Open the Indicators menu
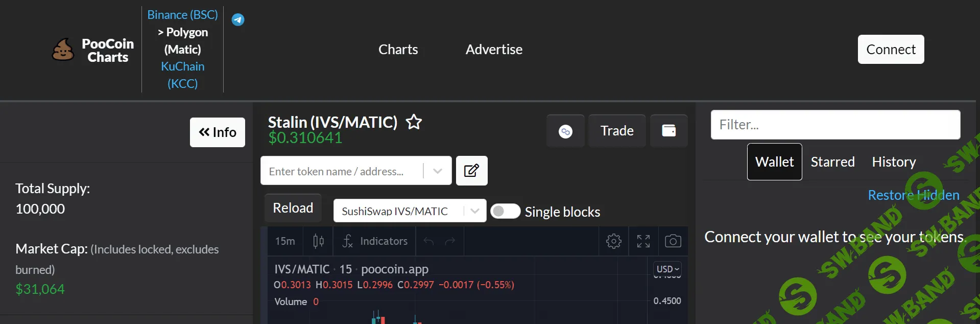The image size is (980, 324). point(375,241)
